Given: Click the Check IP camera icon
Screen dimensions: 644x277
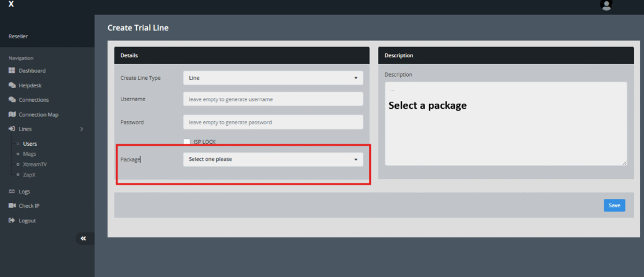Looking at the screenshot, I should pos(12,206).
